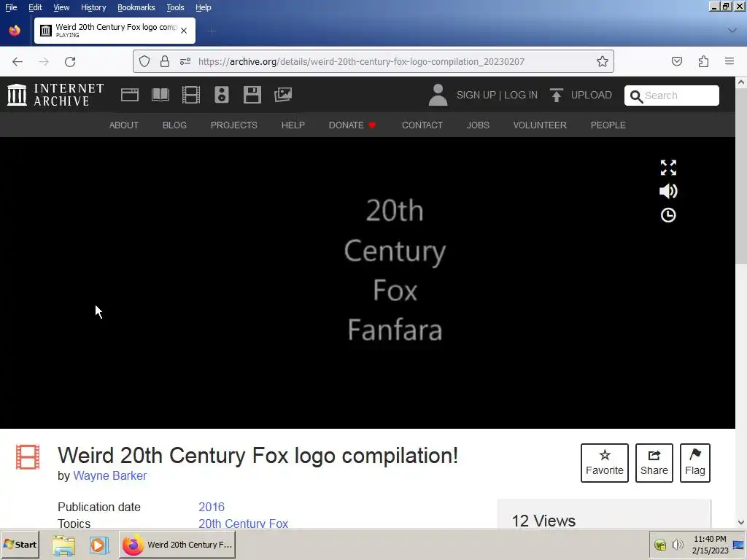747x560 pixels.
Task: Open the Firefox hamburger menu
Action: point(729,61)
